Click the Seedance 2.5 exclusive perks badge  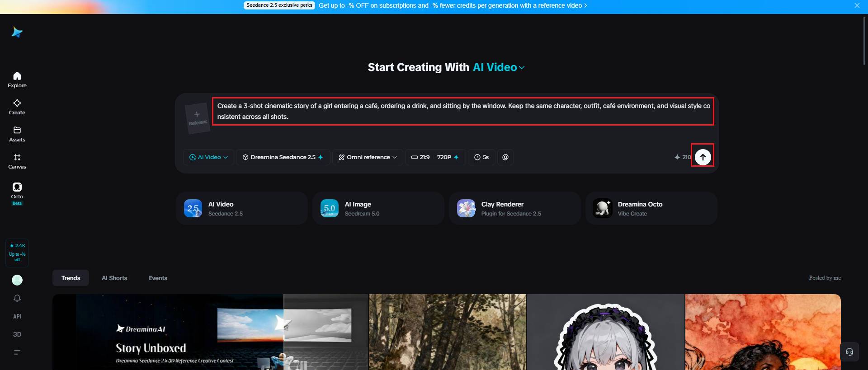tap(279, 5)
